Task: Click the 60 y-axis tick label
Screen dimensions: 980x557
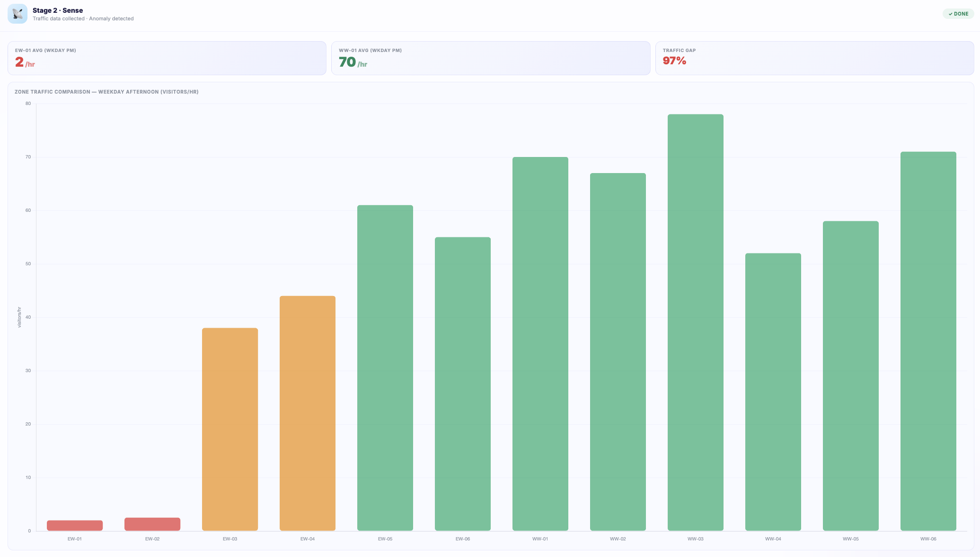Action: (x=28, y=210)
